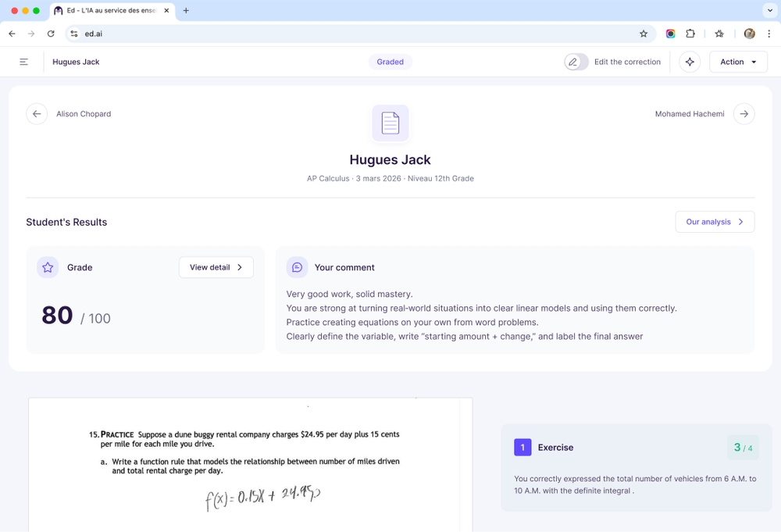This screenshot has width=781, height=532.
Task: Close the Ed browser tab
Action: [x=166, y=10]
